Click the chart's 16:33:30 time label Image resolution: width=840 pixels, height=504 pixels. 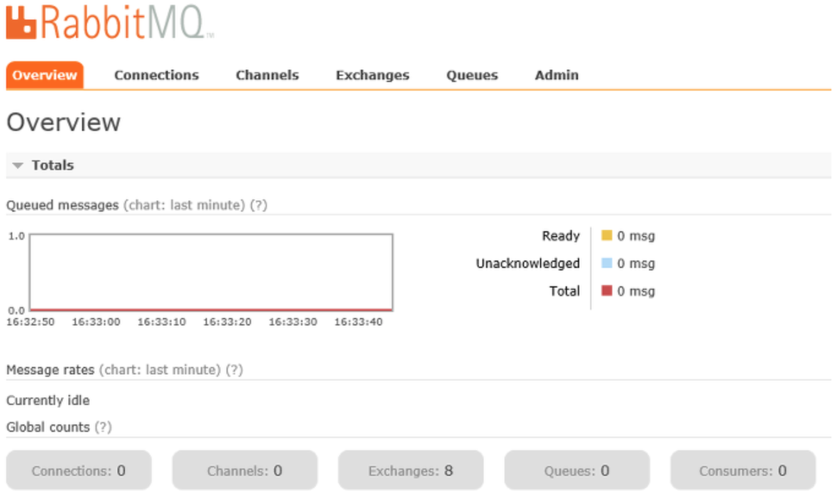293,322
